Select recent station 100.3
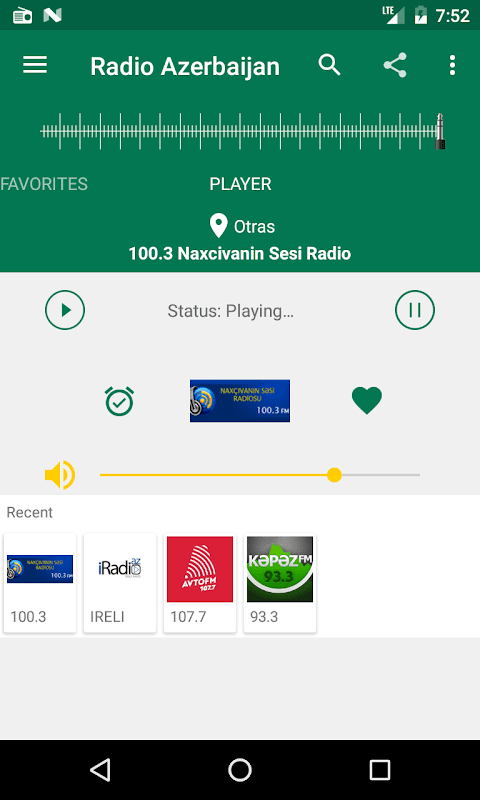The width and height of the screenshot is (480, 800). 40,583
